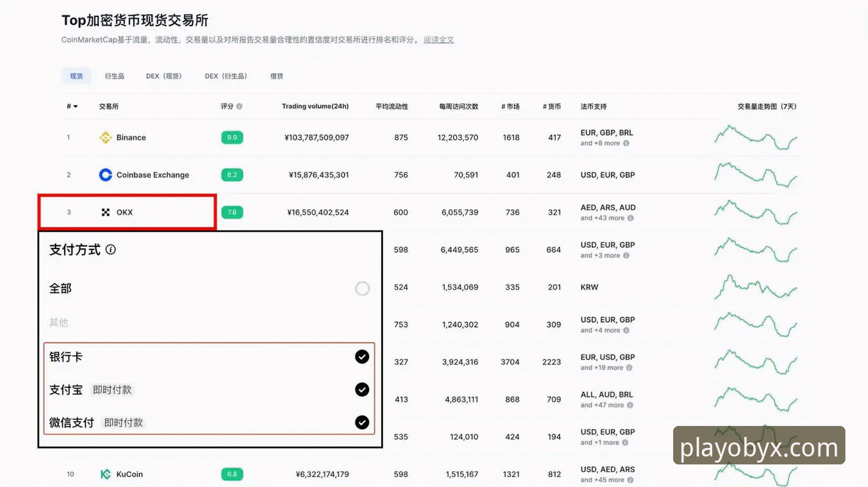Click info icon beside 'and +1 more'
Screen dimensions: 868x487
click(625, 442)
